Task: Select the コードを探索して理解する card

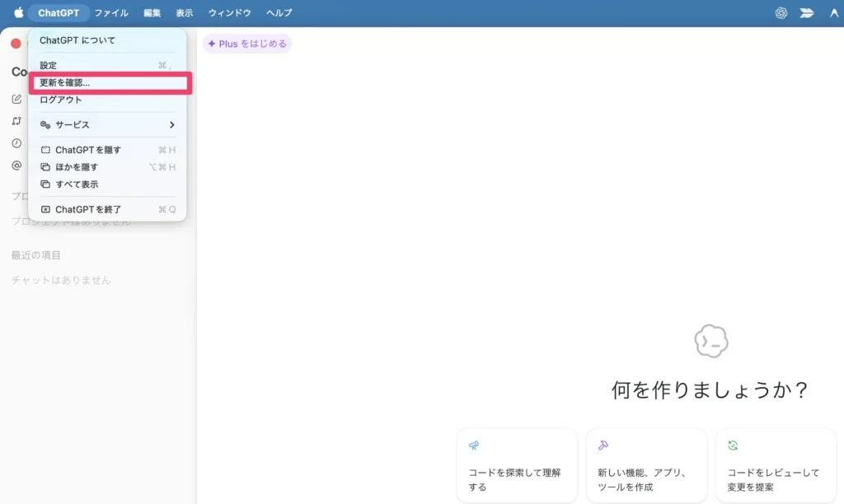Action: click(517, 466)
